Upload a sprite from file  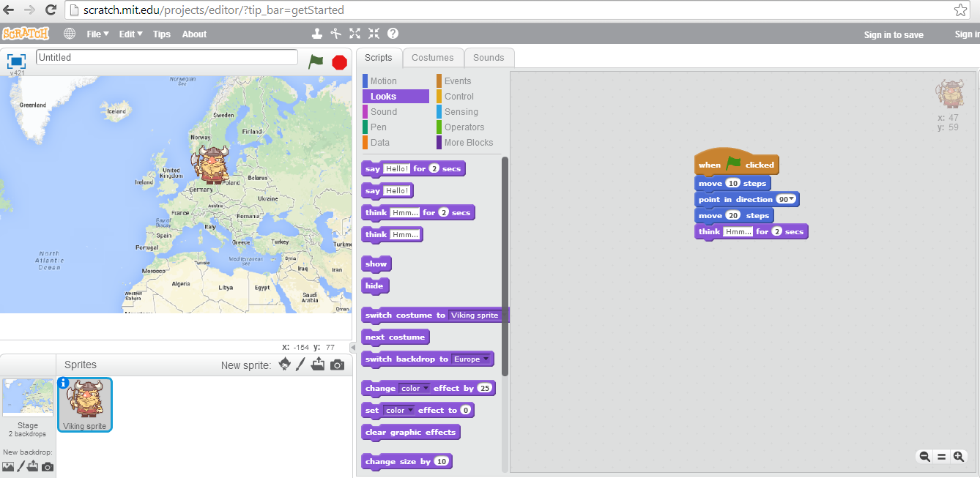(x=318, y=363)
